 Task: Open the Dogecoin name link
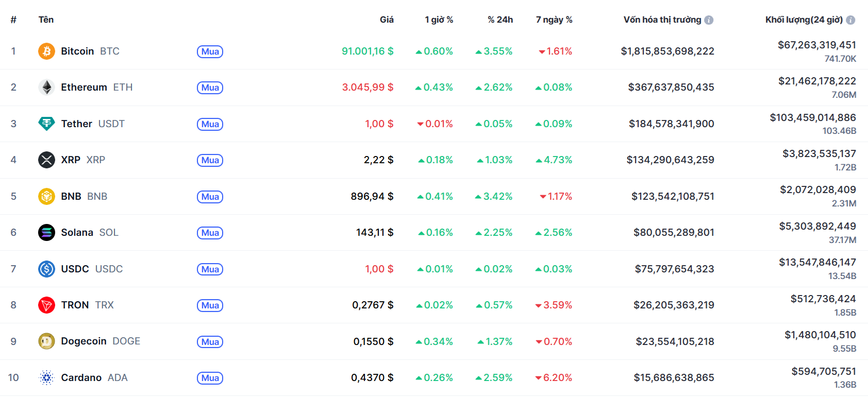[84, 341]
